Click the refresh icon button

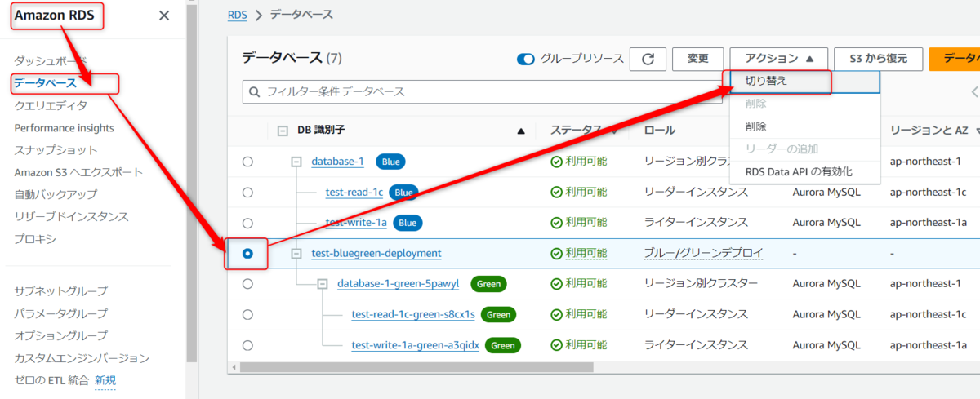(648, 59)
